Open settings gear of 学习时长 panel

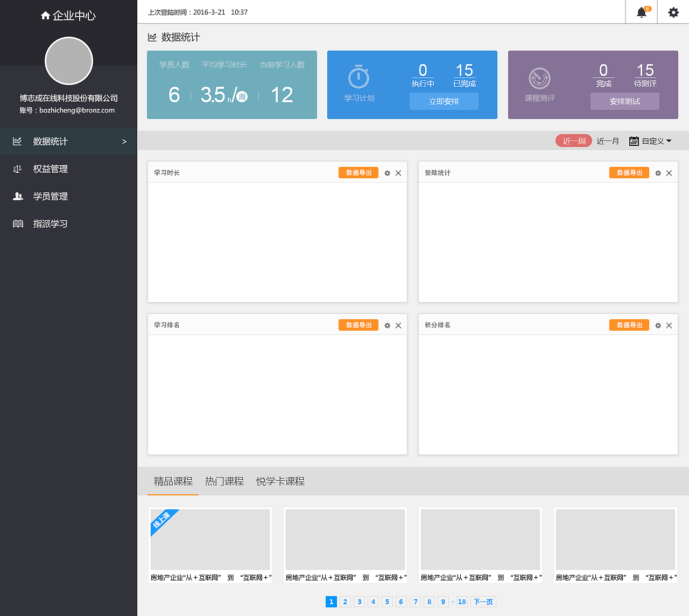click(x=387, y=173)
